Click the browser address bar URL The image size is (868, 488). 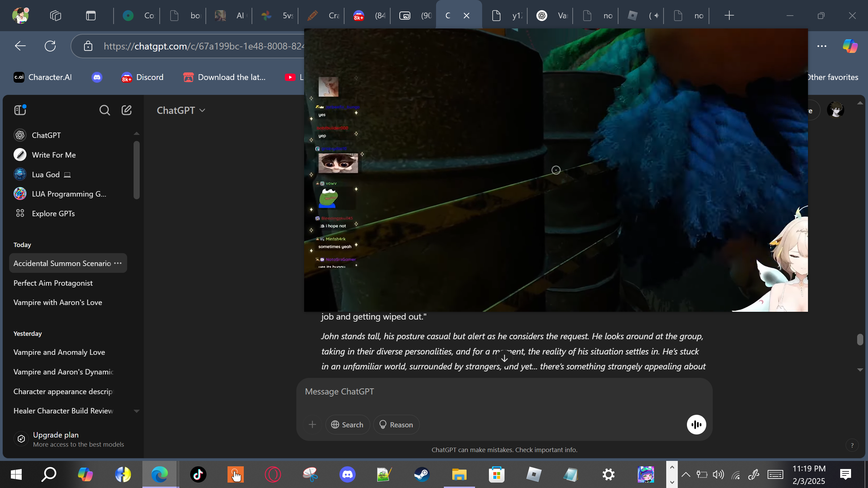tap(203, 46)
